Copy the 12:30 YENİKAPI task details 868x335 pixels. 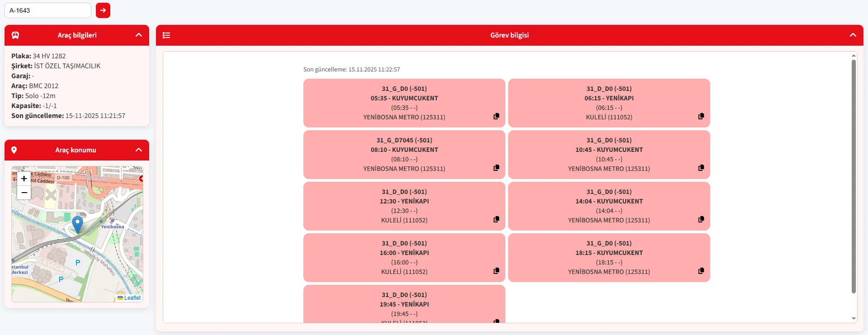(x=496, y=219)
